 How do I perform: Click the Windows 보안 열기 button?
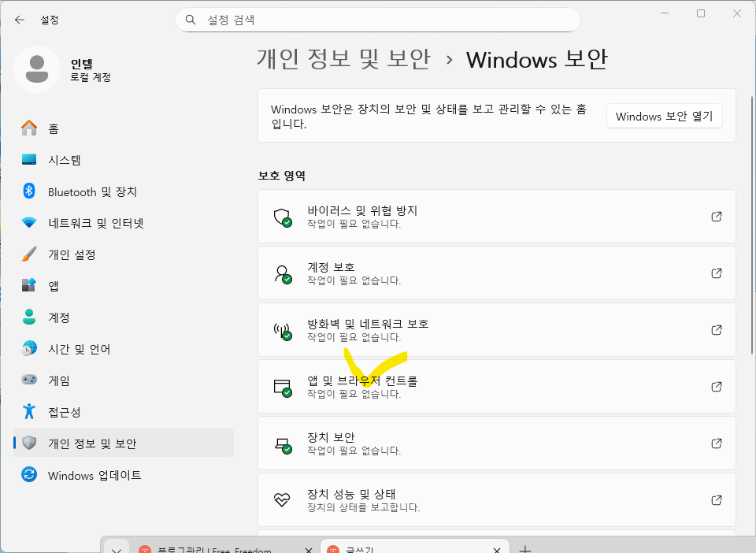[x=665, y=116]
